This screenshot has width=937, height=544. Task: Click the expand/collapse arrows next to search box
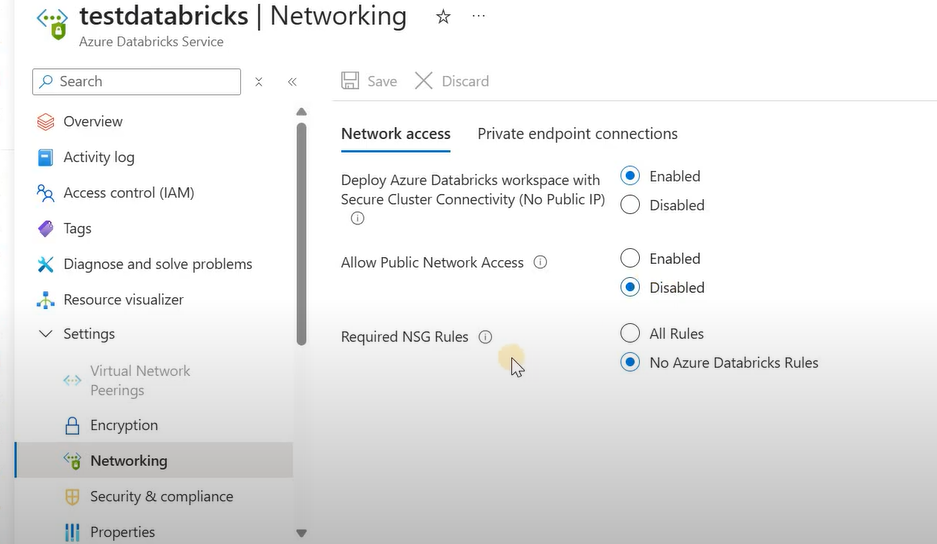point(258,82)
